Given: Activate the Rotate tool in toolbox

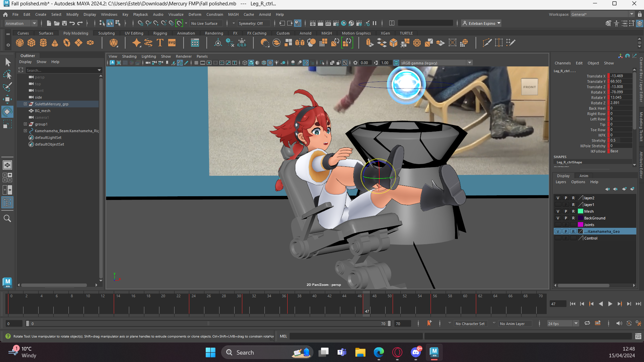Looking at the screenshot, I should click(7, 112).
